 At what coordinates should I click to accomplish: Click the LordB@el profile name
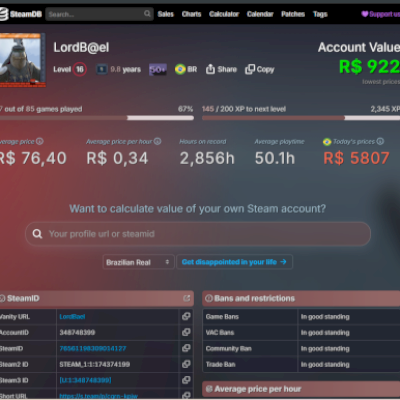[x=81, y=47]
